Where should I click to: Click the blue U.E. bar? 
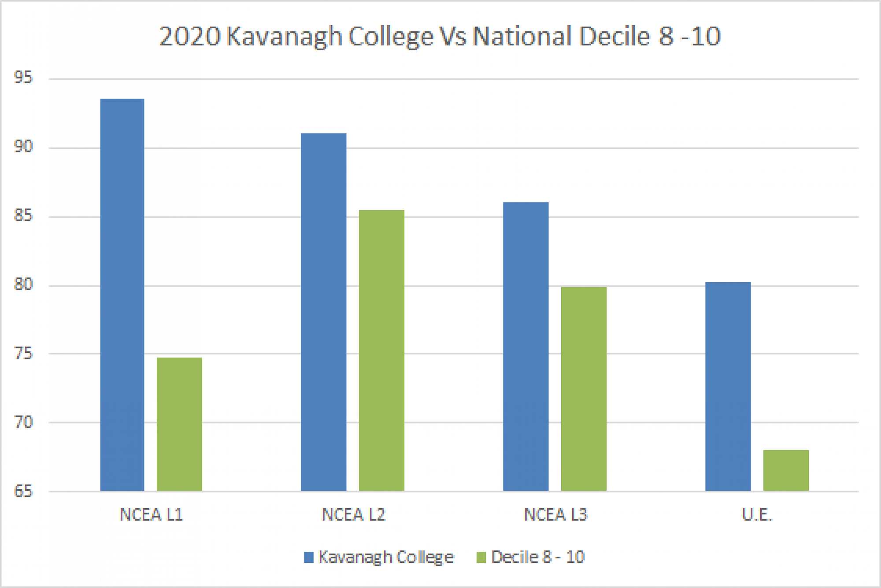pos(728,386)
